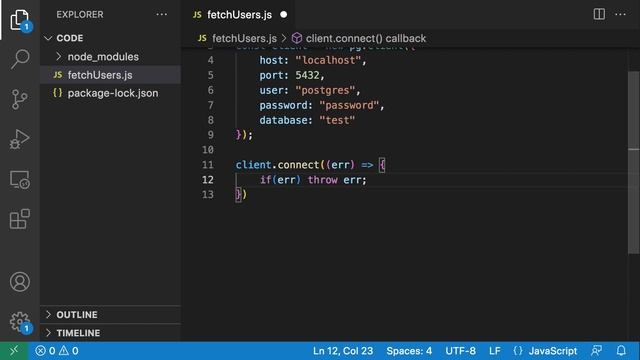640x360 pixels.
Task: Open the Extensions view icon
Action: pos(20,219)
